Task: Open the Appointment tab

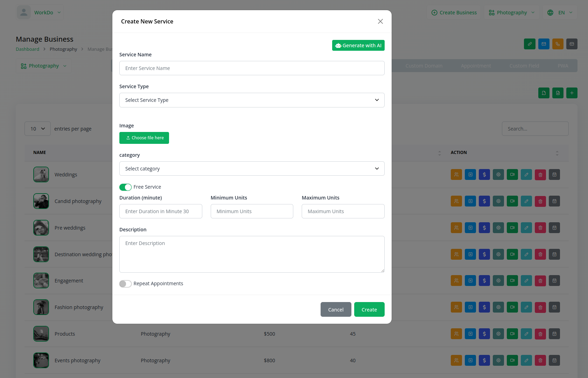Action: click(x=476, y=66)
